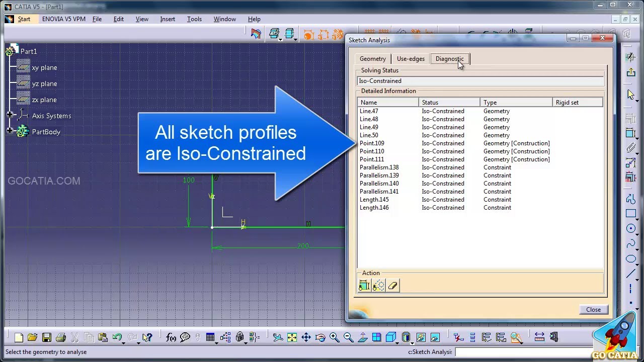Zoom in using the magnifier icon

334,337
